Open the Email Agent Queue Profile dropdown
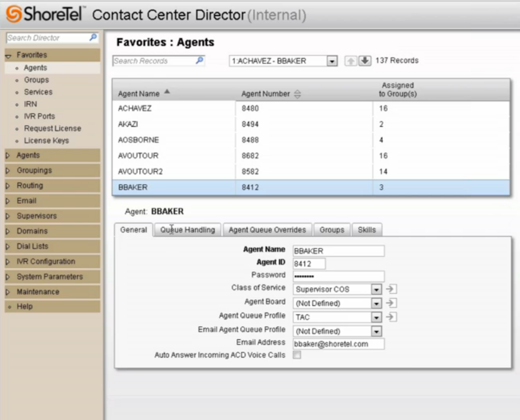520x420 pixels. [377, 331]
